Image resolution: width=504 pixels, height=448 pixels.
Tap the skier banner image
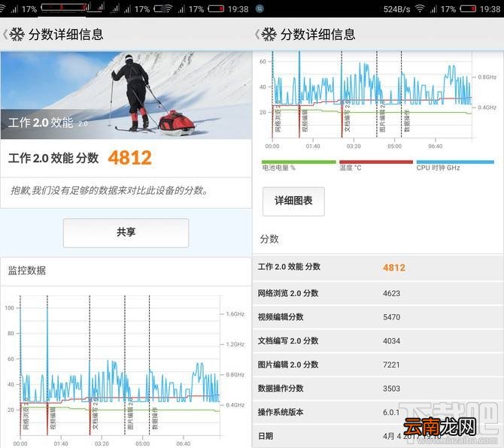(126, 95)
